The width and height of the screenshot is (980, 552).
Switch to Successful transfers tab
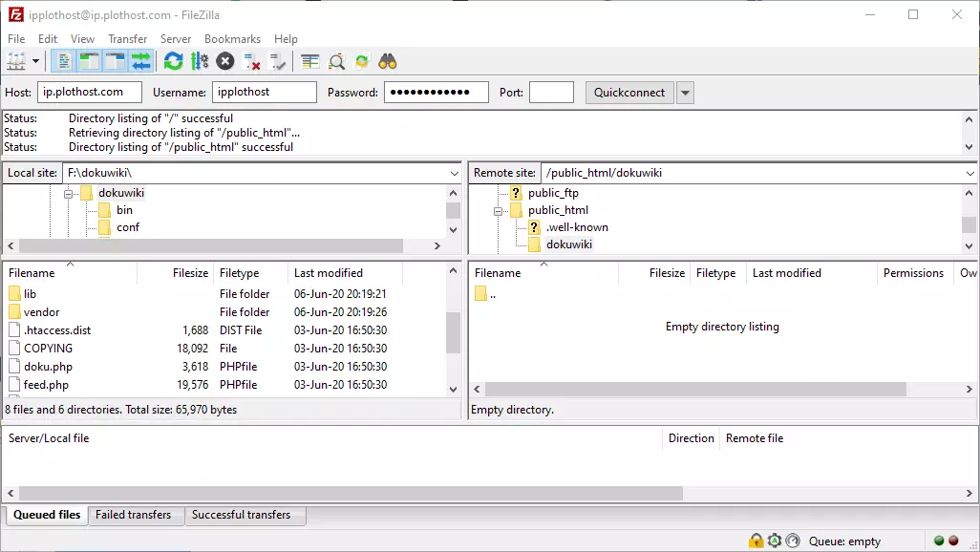pyautogui.click(x=242, y=515)
